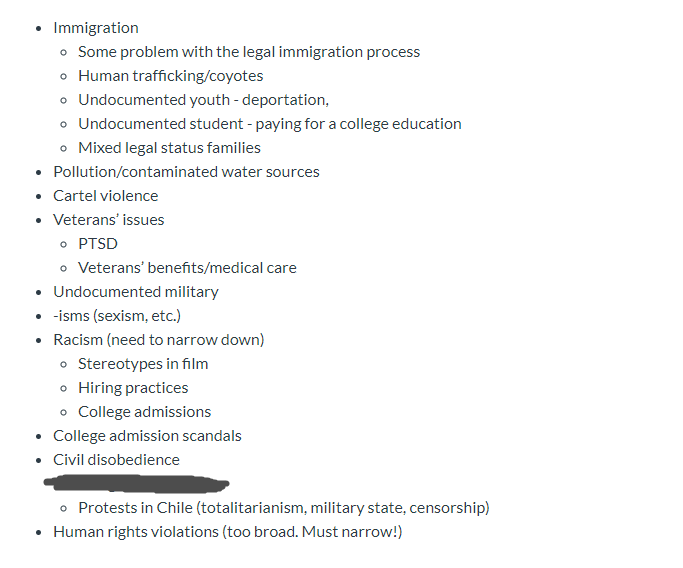Select the PTSD sub-item
The height and width of the screenshot is (568, 683).
(x=98, y=244)
